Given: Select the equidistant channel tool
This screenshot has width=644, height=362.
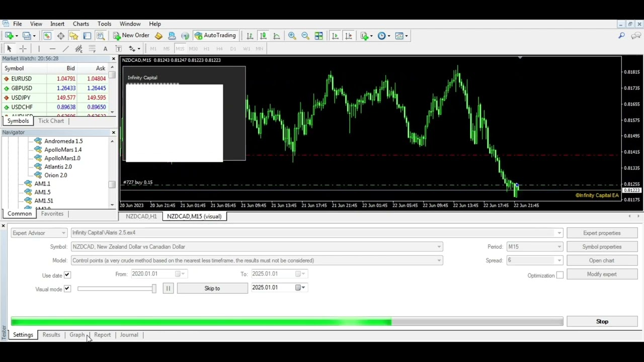Looking at the screenshot, I should point(78,49).
